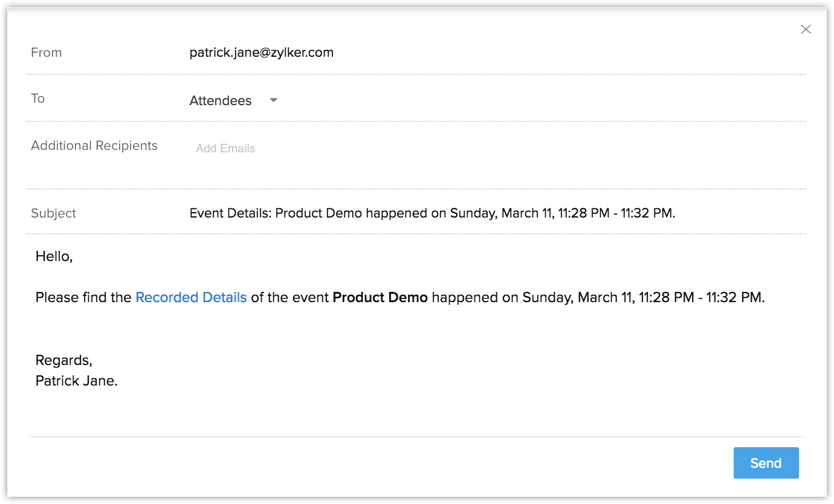834x504 pixels.
Task: Click the arrow beside Attendees
Action: (x=273, y=100)
